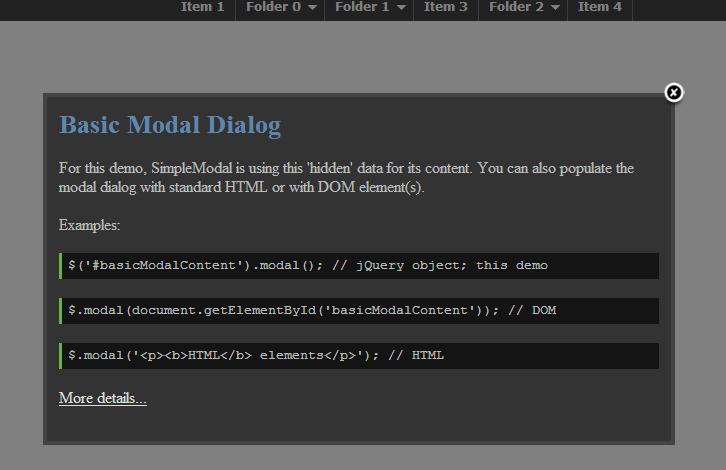Click the jQuery object code example
The height and width of the screenshot is (470, 726).
click(308, 265)
